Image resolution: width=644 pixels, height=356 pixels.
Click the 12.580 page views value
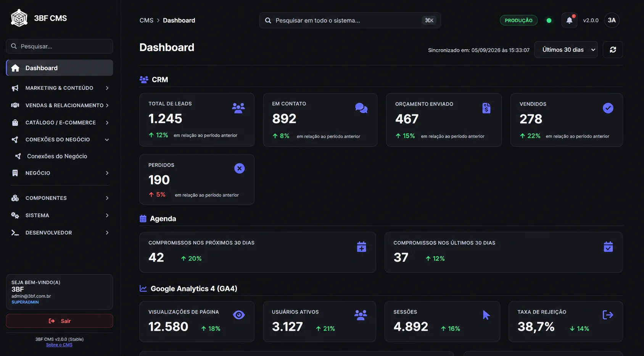168,327
